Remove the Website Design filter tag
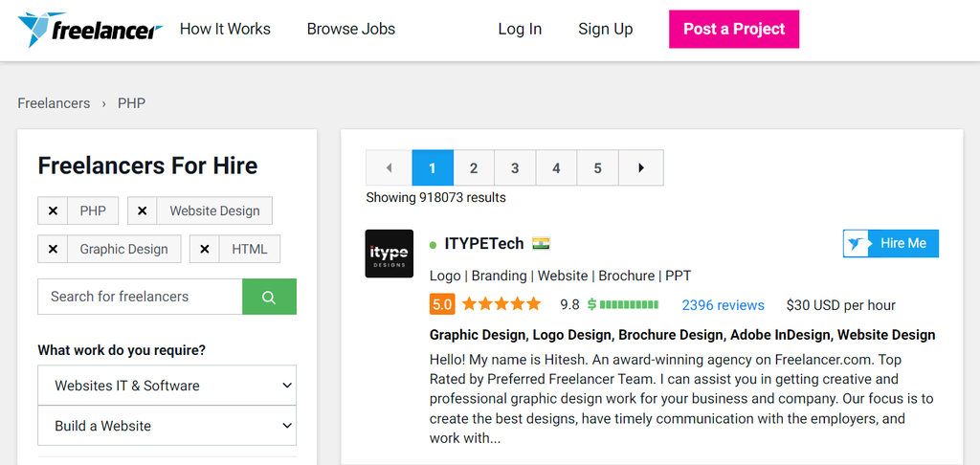Viewport: 980px width, 465px height. click(x=142, y=210)
